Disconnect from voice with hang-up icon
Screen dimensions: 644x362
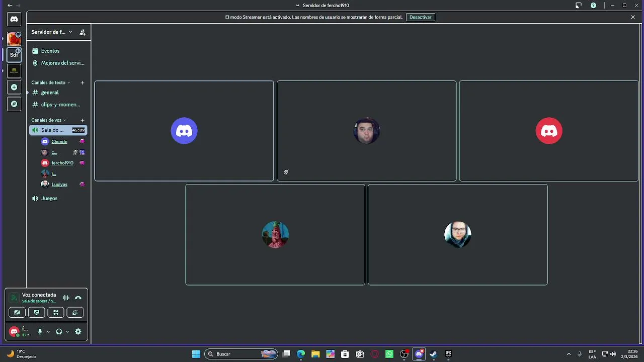(78, 298)
